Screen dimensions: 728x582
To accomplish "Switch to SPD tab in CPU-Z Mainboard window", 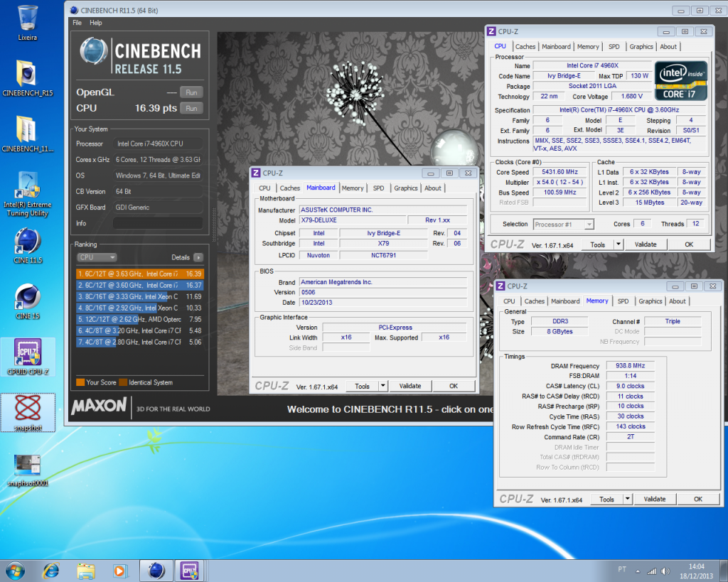I will pyautogui.click(x=378, y=188).
